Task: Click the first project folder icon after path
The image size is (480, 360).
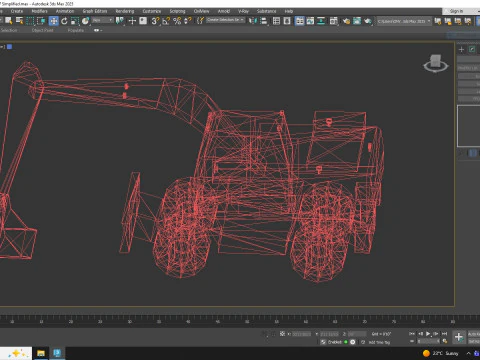Action: click(438, 21)
